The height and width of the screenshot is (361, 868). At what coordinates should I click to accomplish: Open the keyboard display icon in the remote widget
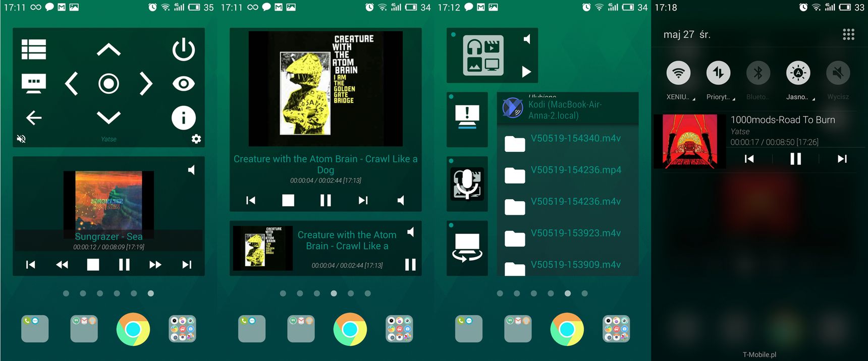point(34,83)
